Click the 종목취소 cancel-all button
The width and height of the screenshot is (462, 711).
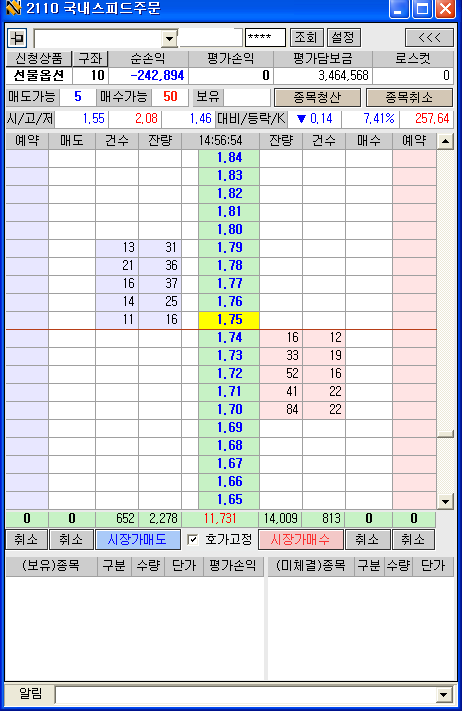point(409,97)
